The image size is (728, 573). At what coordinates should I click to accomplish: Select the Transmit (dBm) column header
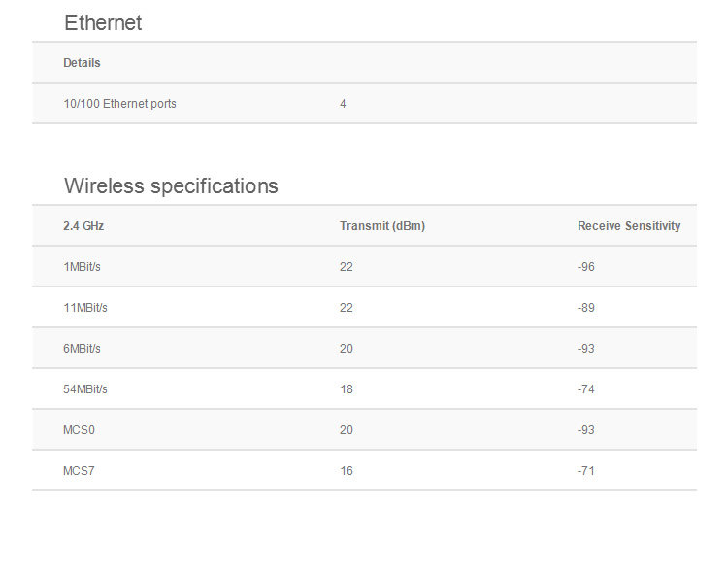coord(382,226)
